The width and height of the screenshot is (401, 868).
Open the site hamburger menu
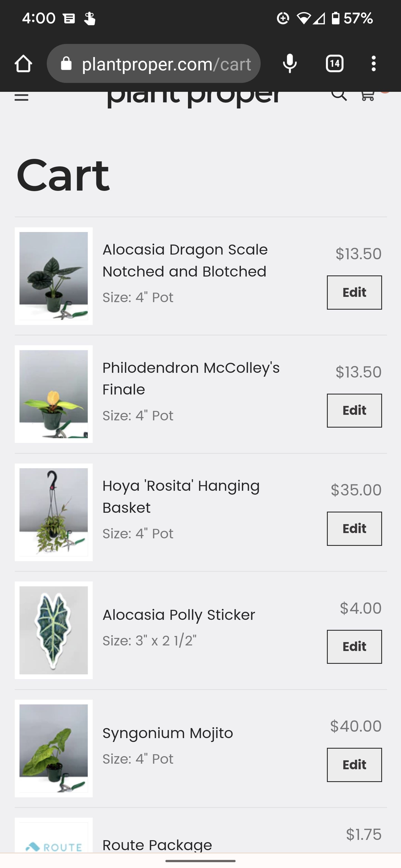pyautogui.click(x=22, y=97)
